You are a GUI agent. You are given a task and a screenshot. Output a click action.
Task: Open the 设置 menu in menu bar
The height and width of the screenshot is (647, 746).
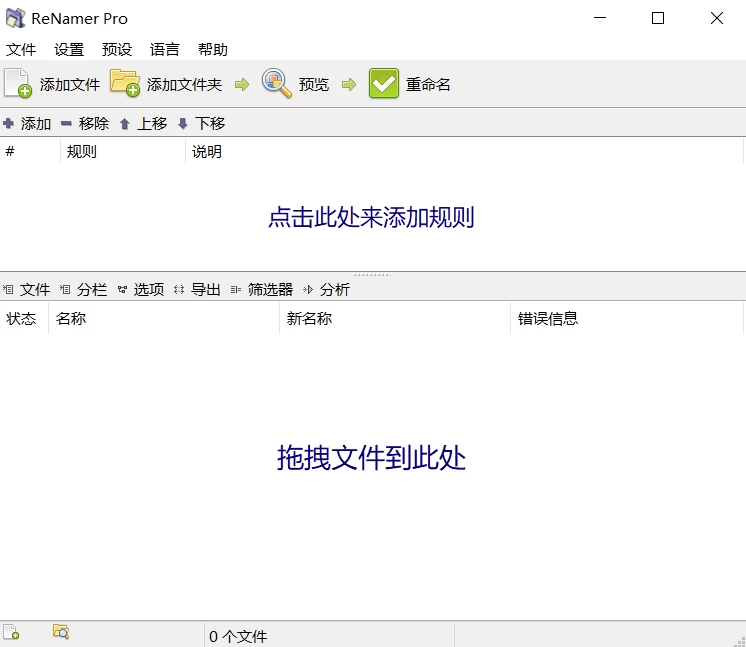click(69, 49)
